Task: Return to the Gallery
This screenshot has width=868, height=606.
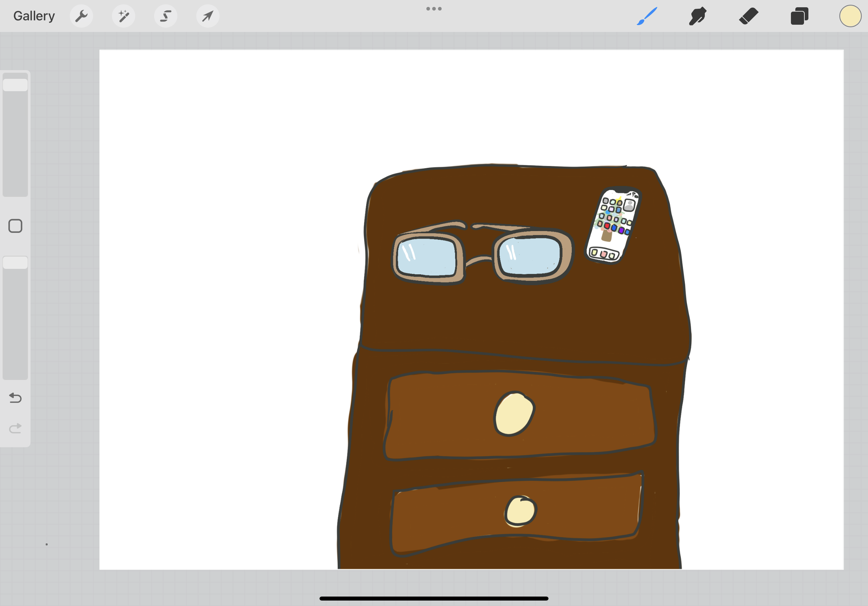Action: point(34,16)
